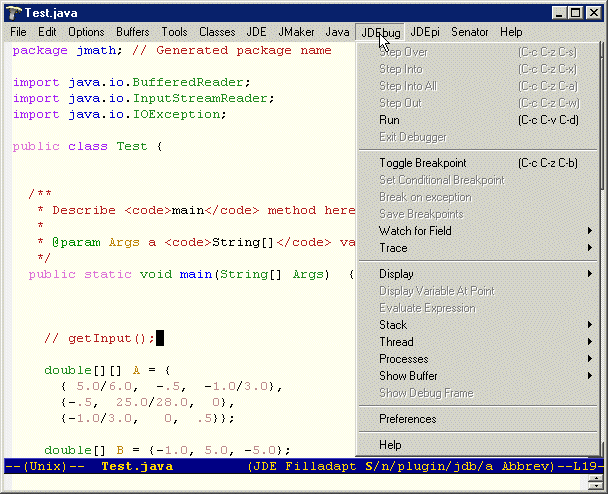Open the File menu
The image size is (608, 494).
tap(18, 32)
